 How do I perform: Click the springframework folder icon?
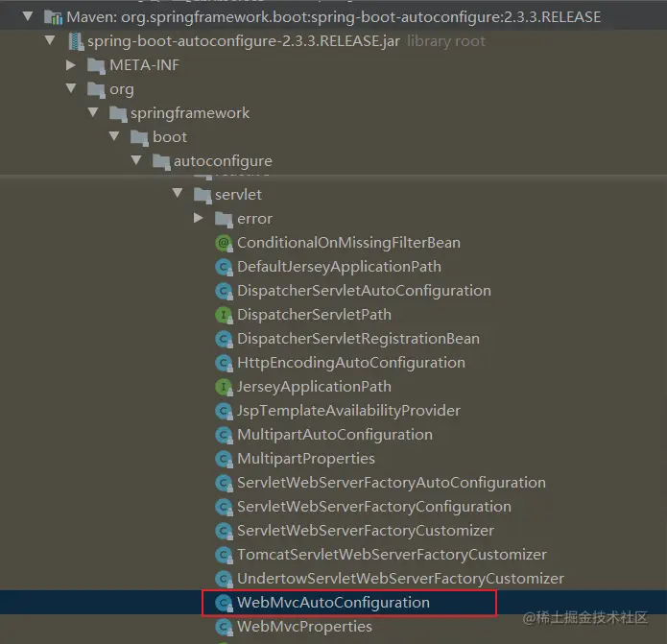(118, 114)
